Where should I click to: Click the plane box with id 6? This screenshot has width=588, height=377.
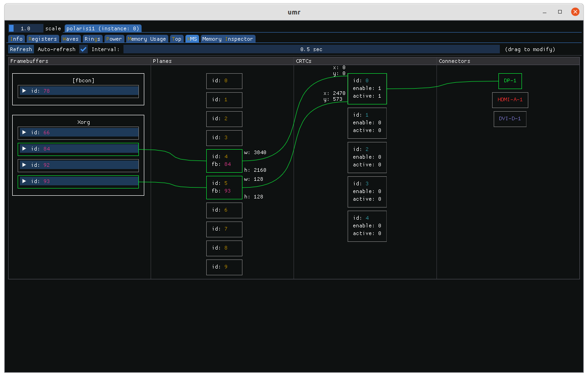point(224,210)
